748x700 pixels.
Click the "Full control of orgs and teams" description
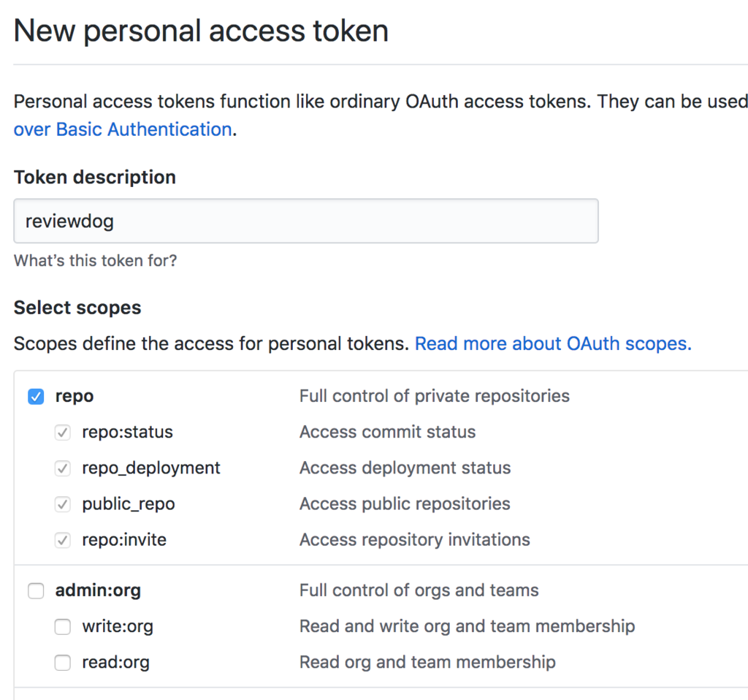pyautogui.click(x=419, y=590)
